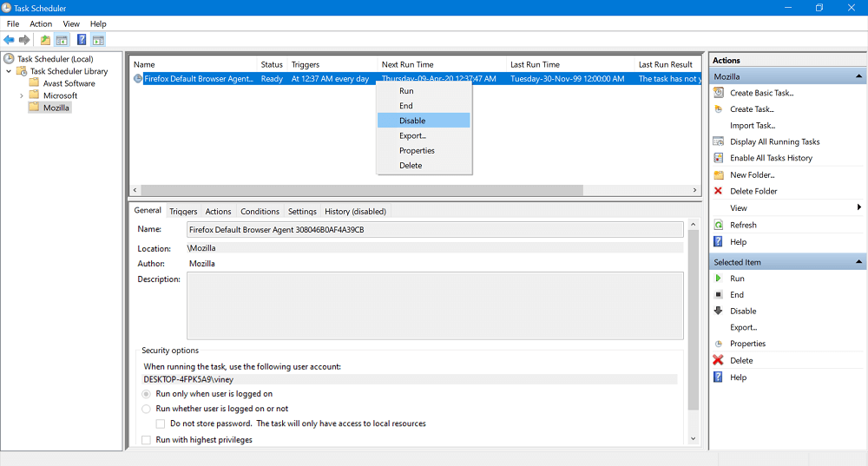Switch to the Actions tab

tap(218, 212)
